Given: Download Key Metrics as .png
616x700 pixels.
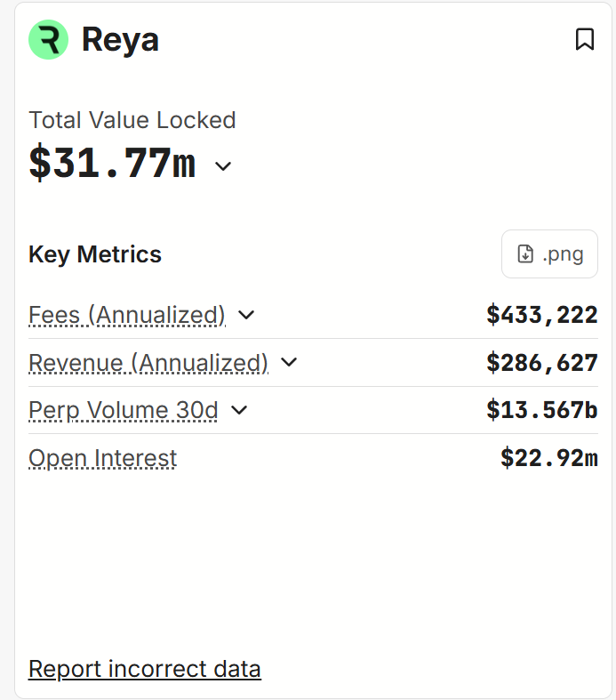Looking at the screenshot, I should click(x=549, y=254).
